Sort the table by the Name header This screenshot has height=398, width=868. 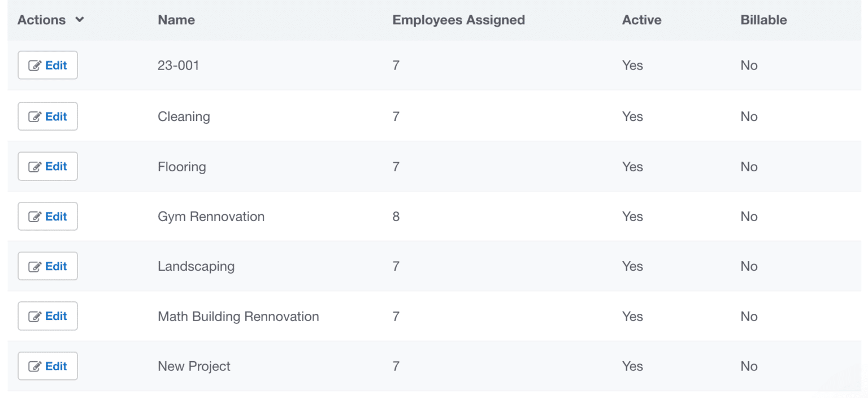[176, 19]
